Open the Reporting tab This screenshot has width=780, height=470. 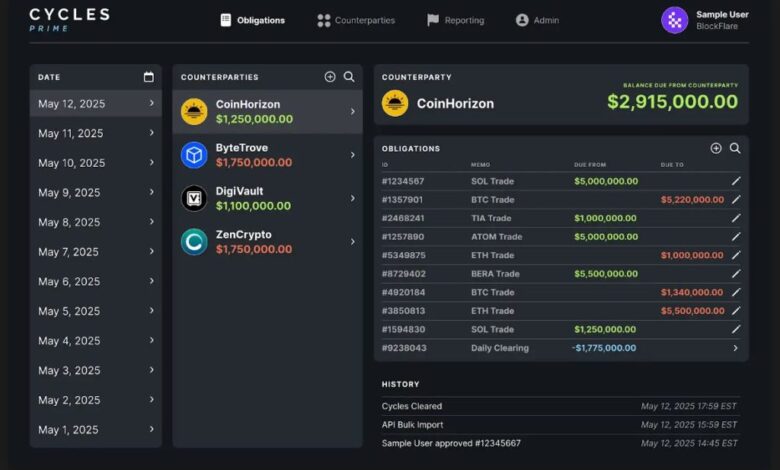pyautogui.click(x=455, y=20)
